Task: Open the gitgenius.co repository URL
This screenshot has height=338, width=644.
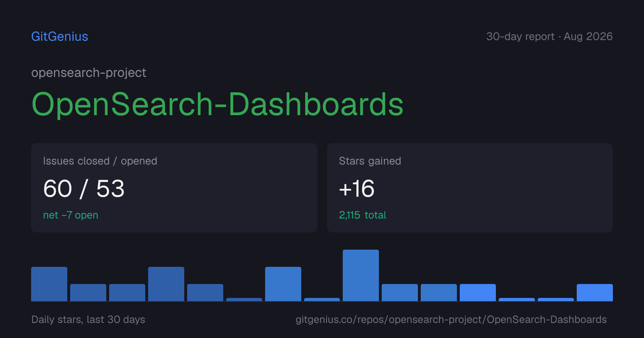Action: coord(451,319)
